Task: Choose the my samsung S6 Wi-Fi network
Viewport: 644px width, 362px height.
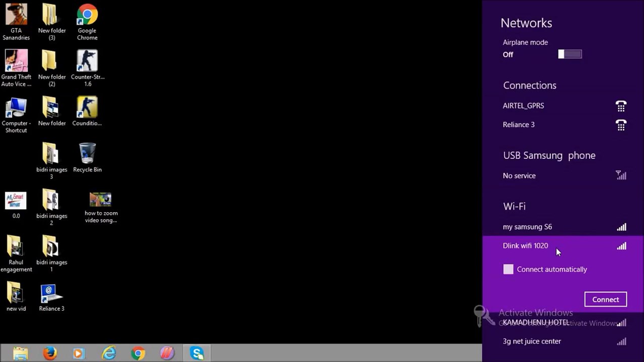Action: (563, 227)
